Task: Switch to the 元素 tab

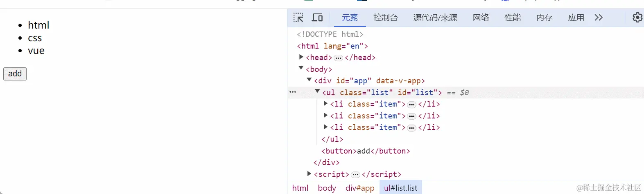Action: (x=350, y=18)
